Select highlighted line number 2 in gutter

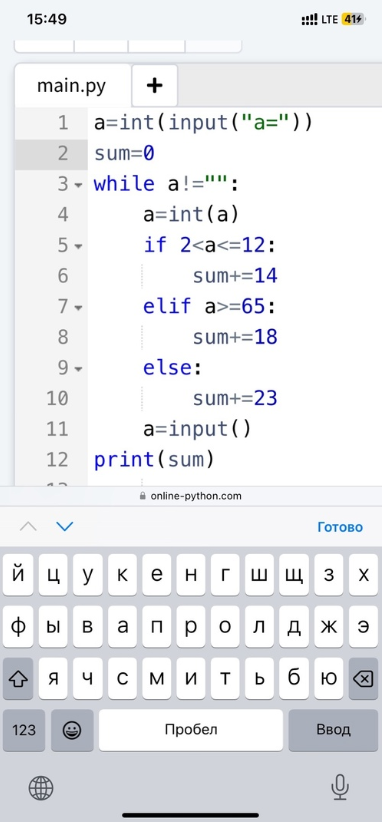click(x=63, y=154)
